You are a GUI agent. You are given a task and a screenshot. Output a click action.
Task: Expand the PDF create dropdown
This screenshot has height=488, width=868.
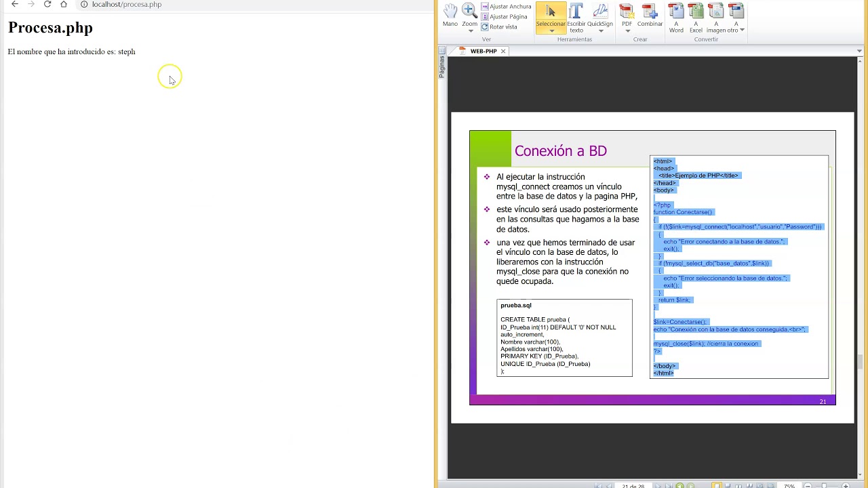(x=627, y=31)
